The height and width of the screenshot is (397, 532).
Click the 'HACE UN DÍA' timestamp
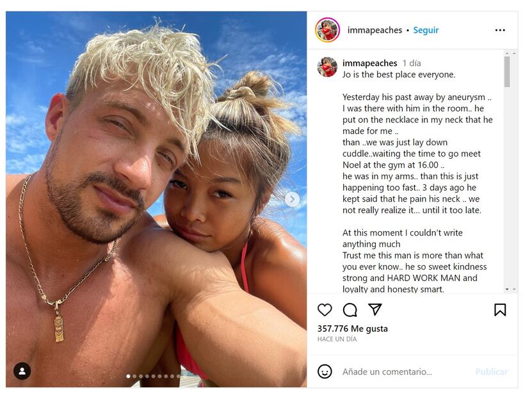click(337, 339)
